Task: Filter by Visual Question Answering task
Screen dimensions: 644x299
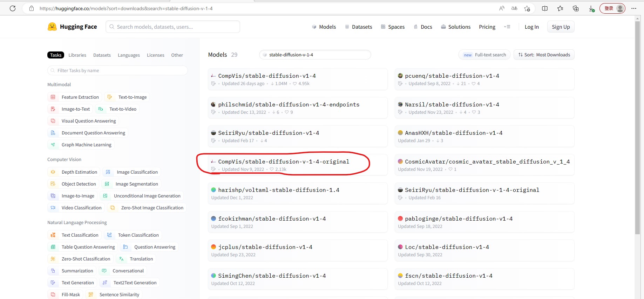Action: tap(83, 121)
